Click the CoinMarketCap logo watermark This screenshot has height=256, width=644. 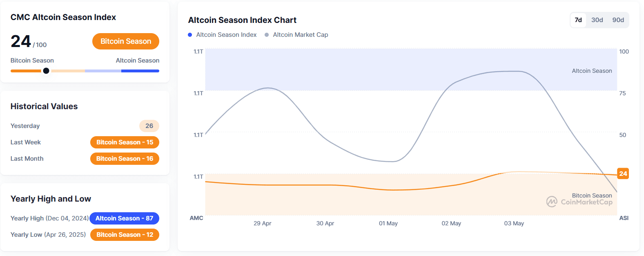(581, 202)
